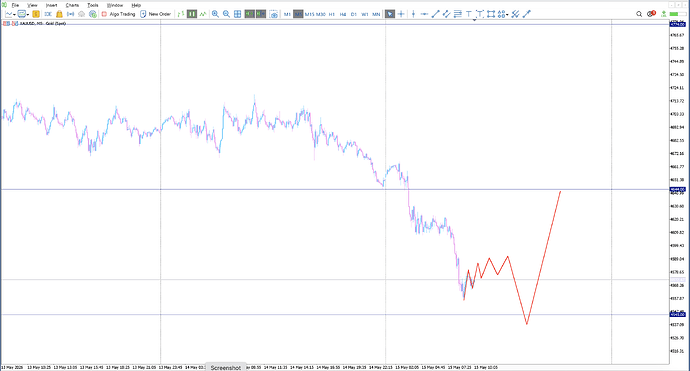Click the signals broadcast icon
Screen dimensions: 690x371
pos(70,14)
